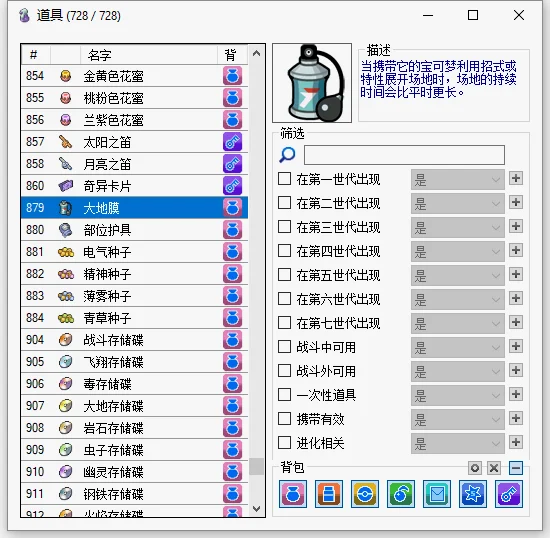Viewport: 550px width, 538px height.
Task: Click the plus button for 在第七世代出现
Action: click(x=516, y=322)
